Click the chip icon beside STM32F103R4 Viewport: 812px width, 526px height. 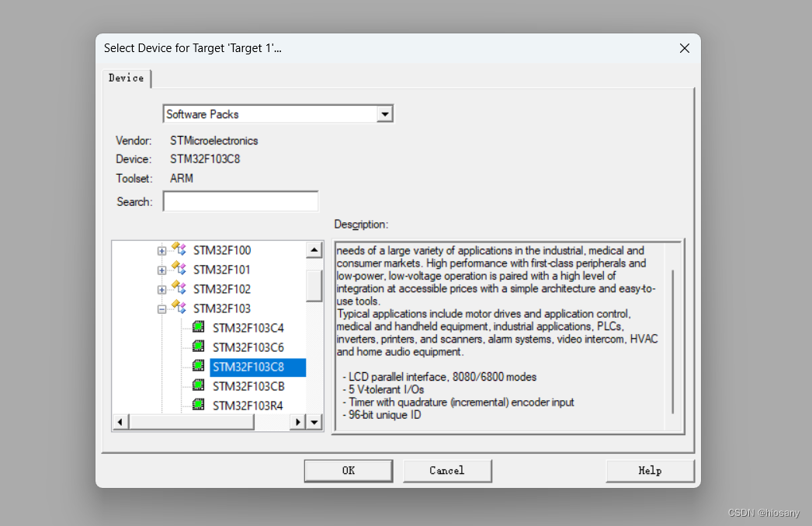click(x=198, y=404)
